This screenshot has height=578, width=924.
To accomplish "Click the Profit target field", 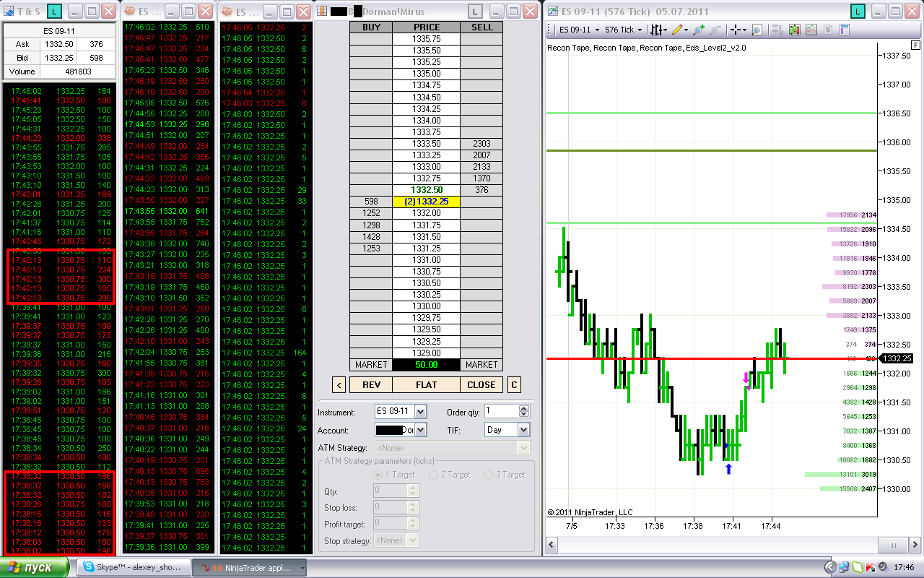I will coord(390,524).
